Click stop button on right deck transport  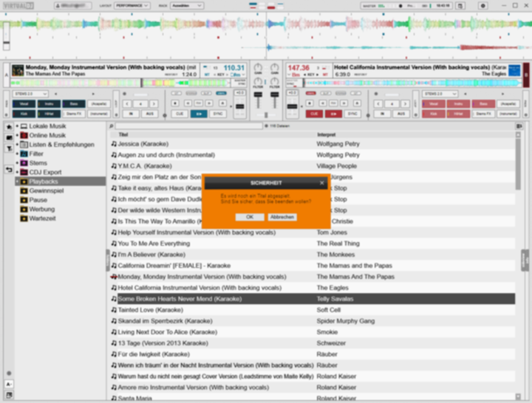310,103
